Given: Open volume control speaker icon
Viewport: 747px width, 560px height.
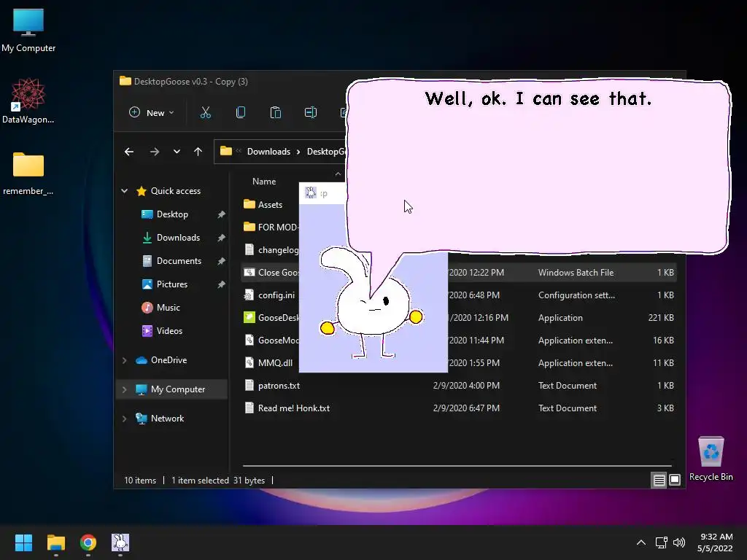Looking at the screenshot, I should 679,542.
